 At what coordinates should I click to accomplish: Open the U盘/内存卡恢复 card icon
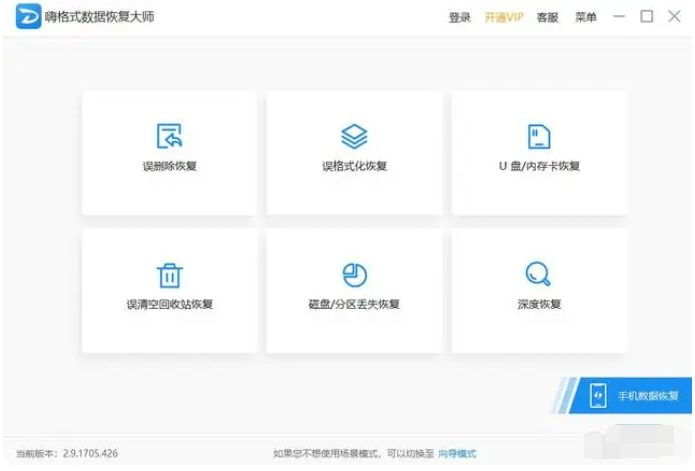click(x=539, y=137)
